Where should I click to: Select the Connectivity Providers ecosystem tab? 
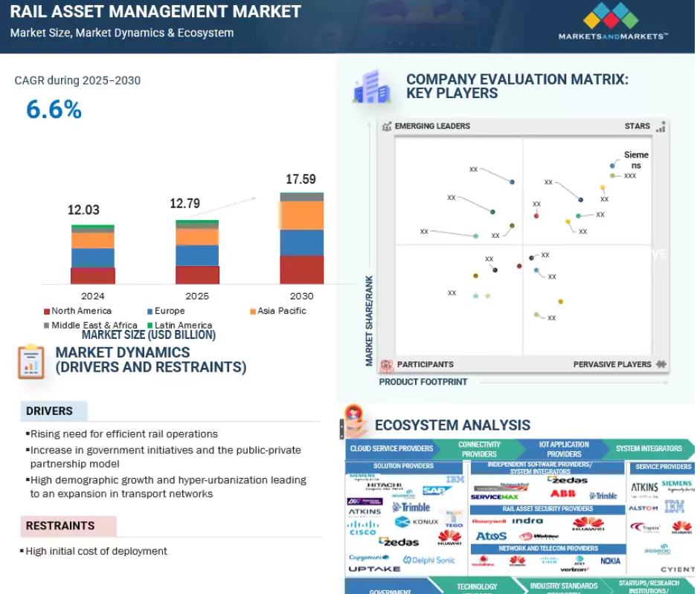479,450
